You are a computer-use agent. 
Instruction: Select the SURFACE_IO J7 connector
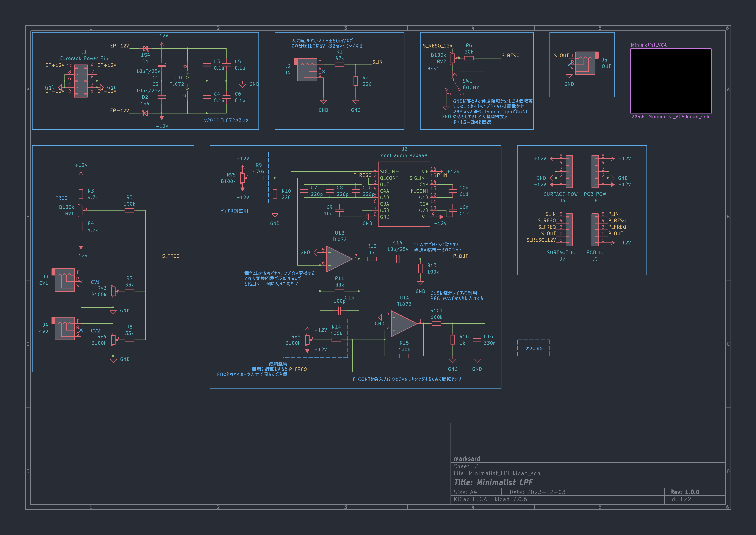569,230
